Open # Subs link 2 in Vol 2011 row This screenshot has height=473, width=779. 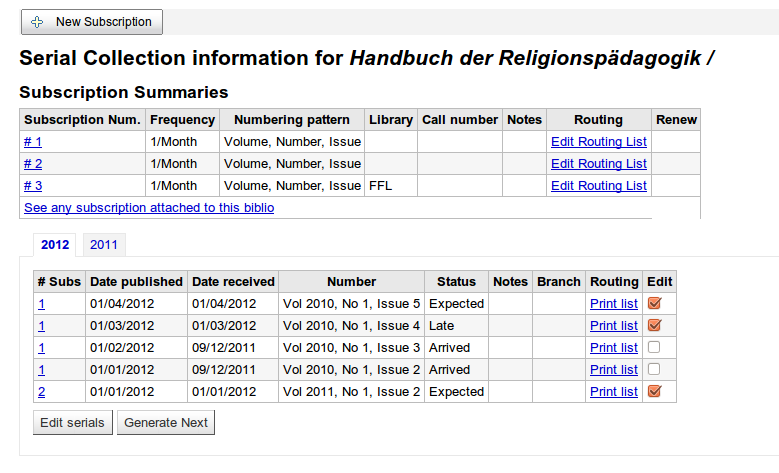[42, 392]
